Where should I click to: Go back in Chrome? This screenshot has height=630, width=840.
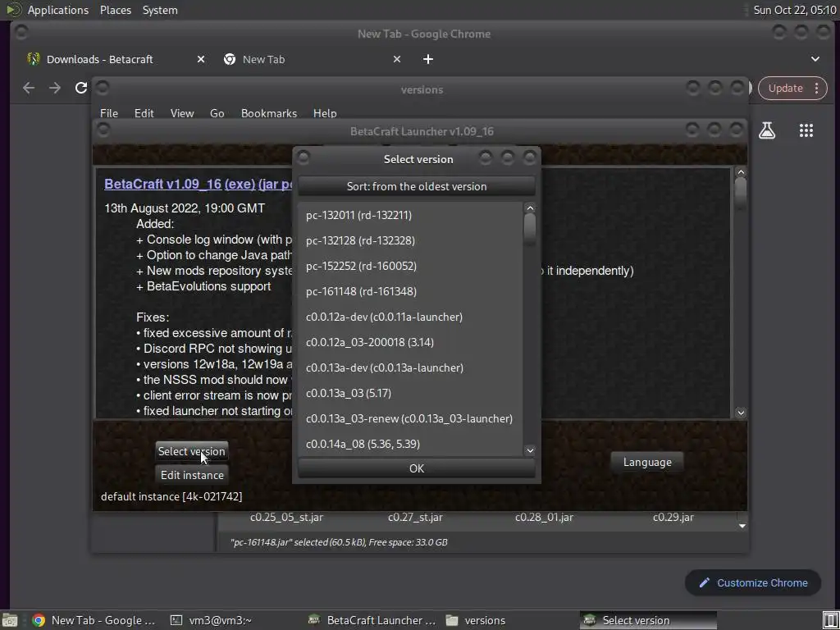click(29, 88)
